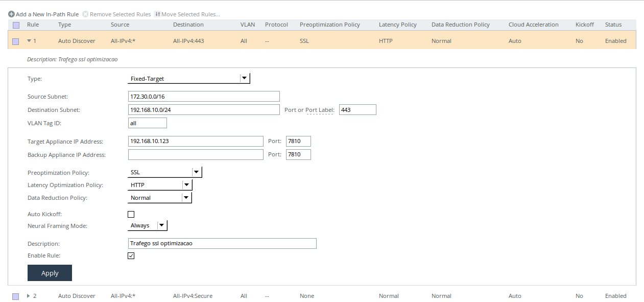Open the Data Reduction Policy dropdown
The image size is (644, 302).
(x=159, y=198)
